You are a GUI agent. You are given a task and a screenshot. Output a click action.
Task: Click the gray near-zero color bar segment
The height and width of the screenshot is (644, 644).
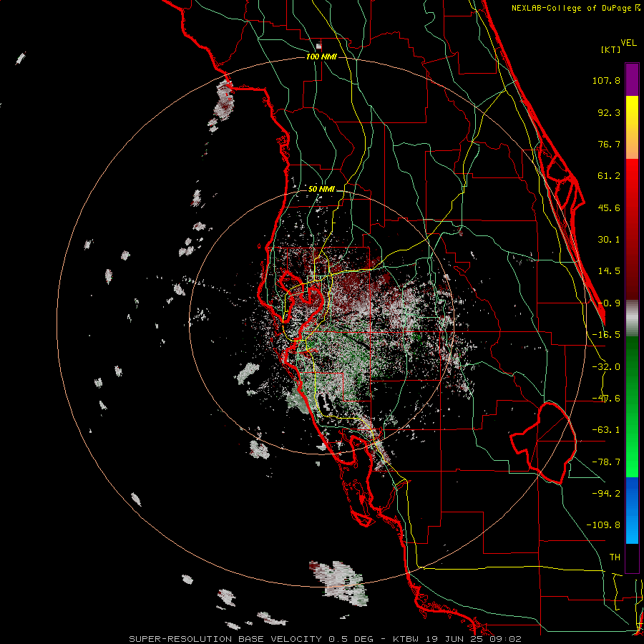point(632,318)
